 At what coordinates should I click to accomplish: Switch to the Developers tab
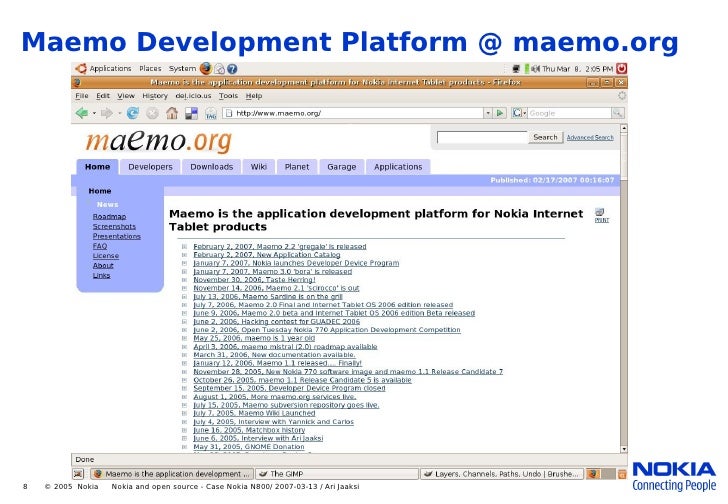click(150, 167)
